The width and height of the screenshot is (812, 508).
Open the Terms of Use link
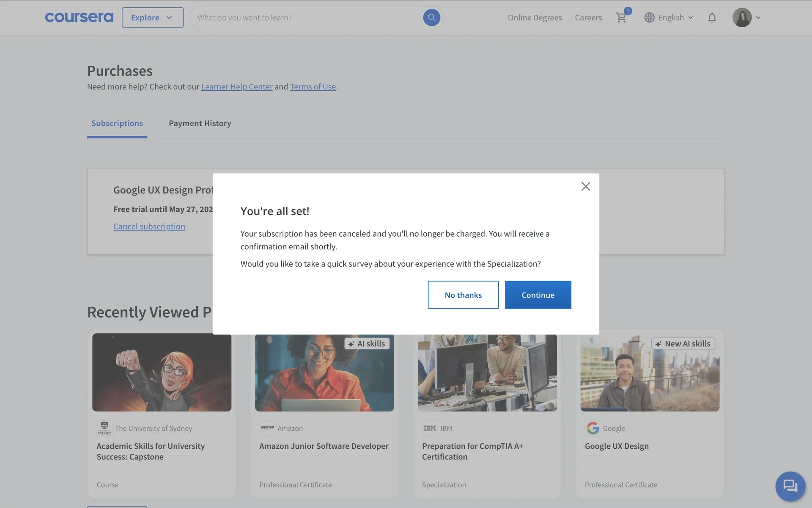[x=313, y=86]
